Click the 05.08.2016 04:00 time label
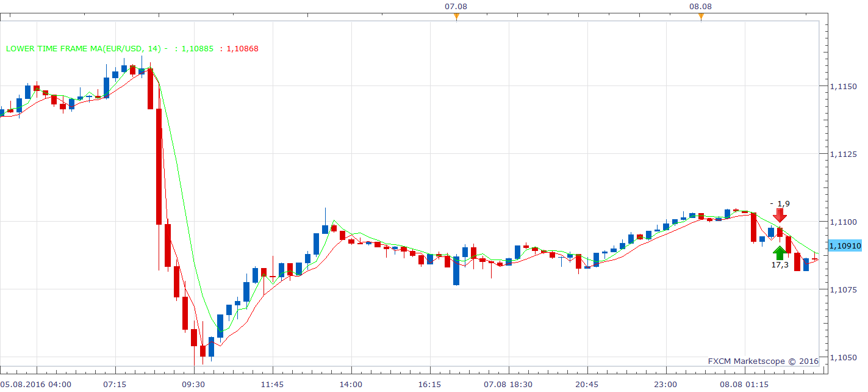The width and height of the screenshot is (868, 392). pos(36,385)
